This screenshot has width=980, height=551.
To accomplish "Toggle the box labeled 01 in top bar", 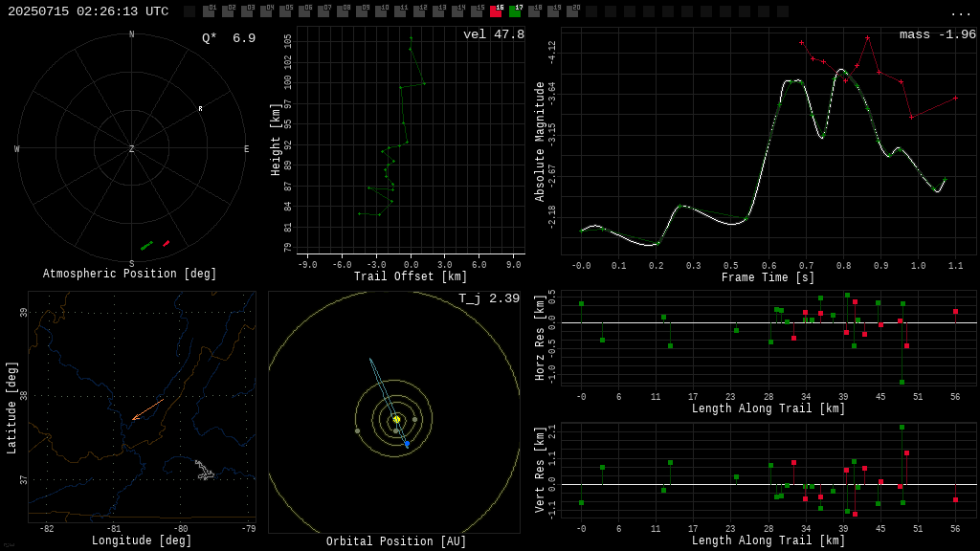I will pos(209,11).
